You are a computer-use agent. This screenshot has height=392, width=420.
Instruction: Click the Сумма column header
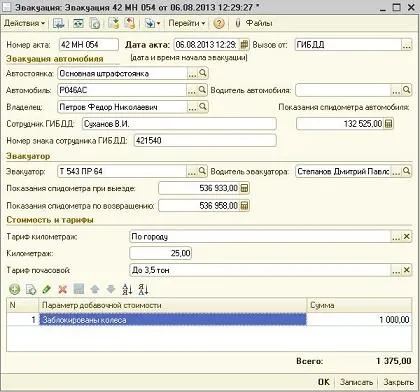[x=359, y=305]
